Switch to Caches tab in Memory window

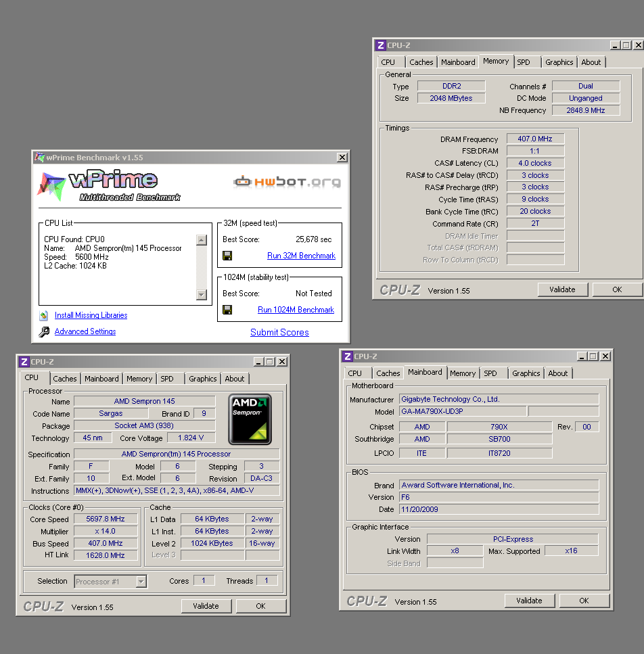[x=421, y=62]
